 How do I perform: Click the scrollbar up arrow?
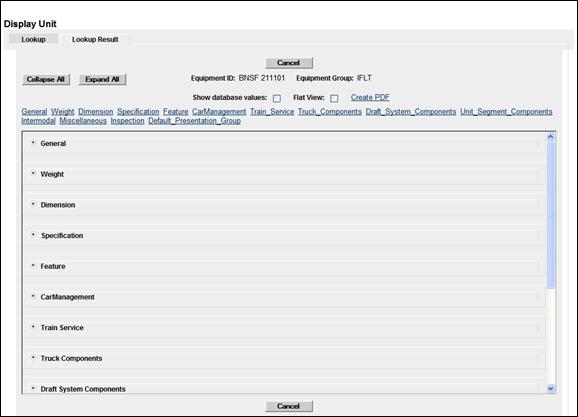pyautogui.click(x=551, y=137)
